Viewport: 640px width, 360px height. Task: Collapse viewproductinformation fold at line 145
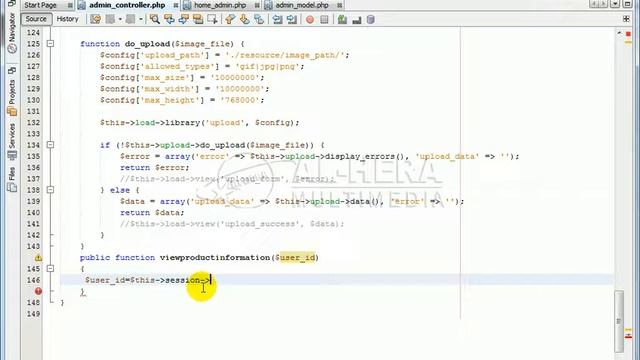click(50, 269)
